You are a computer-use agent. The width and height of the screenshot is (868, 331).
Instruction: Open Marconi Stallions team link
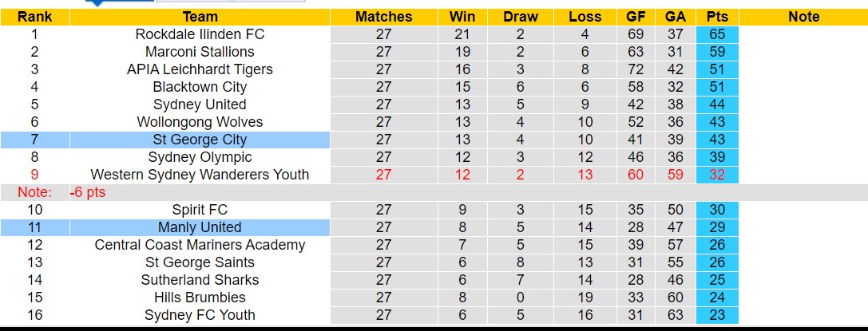click(200, 52)
